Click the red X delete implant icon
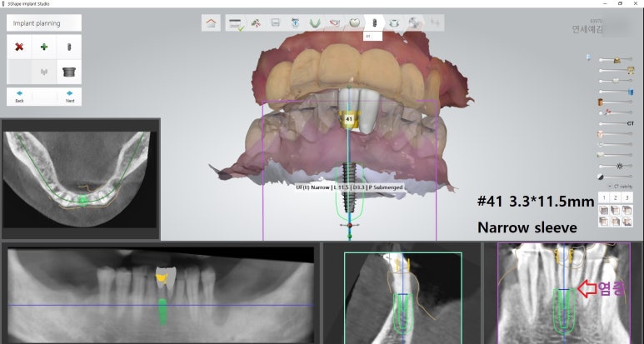 point(19,47)
